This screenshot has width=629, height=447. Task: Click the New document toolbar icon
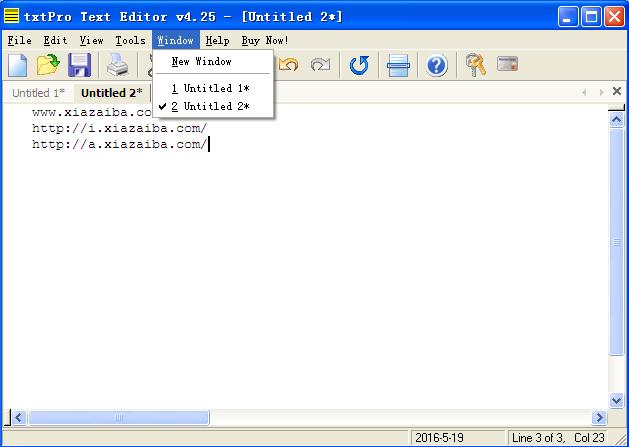click(x=18, y=65)
